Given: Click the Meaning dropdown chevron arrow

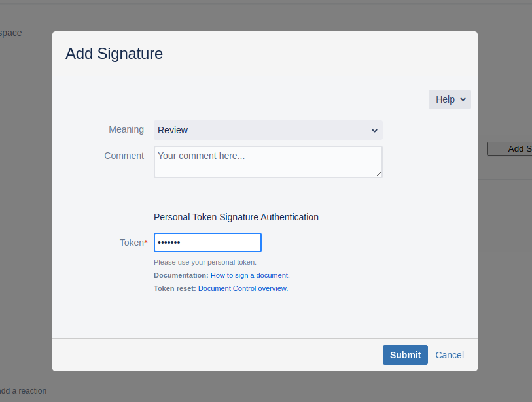Looking at the screenshot, I should [x=374, y=130].
